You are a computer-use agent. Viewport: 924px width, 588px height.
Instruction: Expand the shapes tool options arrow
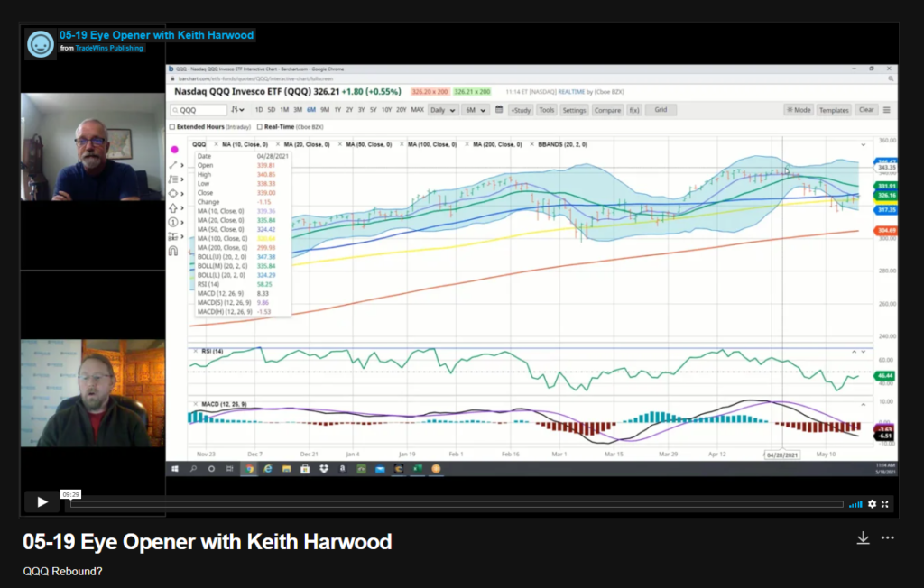click(x=182, y=193)
